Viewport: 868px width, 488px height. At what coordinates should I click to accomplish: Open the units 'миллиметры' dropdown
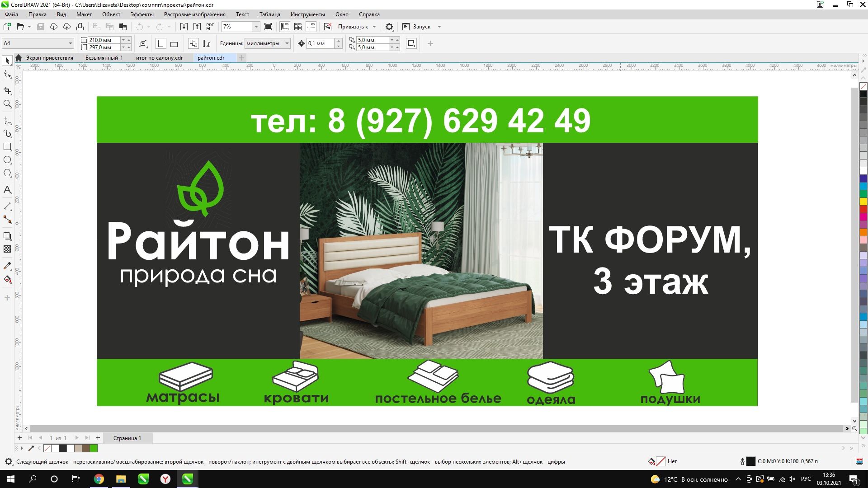[x=287, y=43]
